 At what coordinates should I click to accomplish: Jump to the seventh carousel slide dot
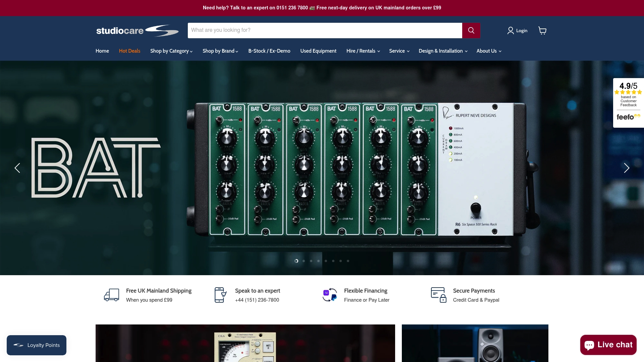340,261
